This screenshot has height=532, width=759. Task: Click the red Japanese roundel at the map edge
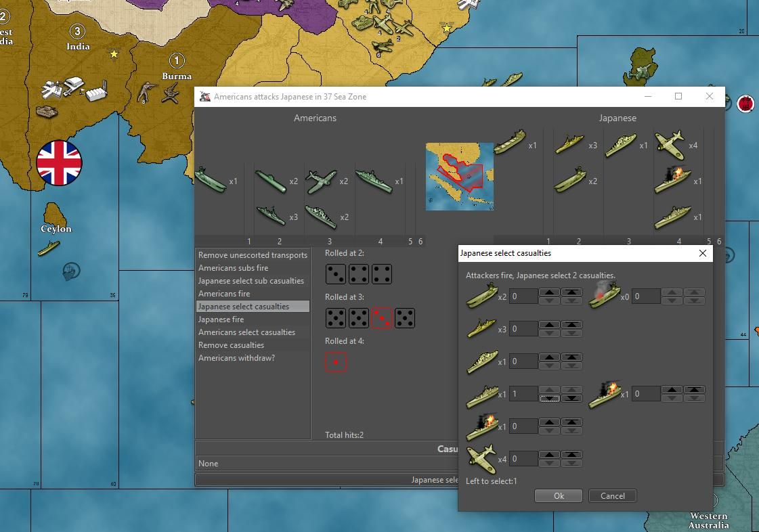tap(745, 104)
